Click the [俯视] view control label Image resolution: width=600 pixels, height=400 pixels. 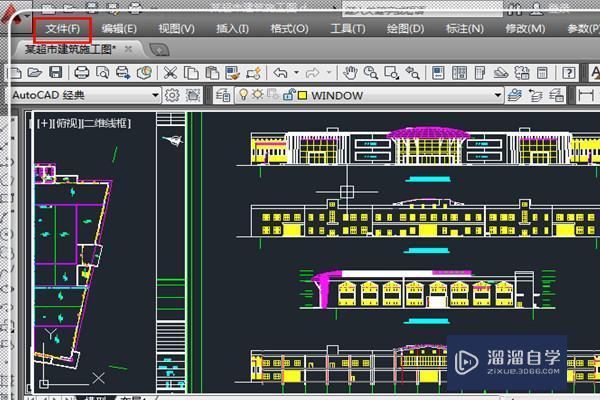[67, 122]
